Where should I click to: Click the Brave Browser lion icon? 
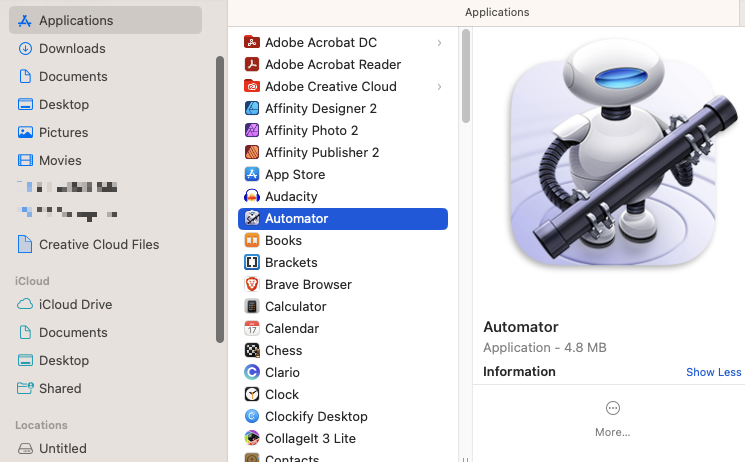[252, 284]
